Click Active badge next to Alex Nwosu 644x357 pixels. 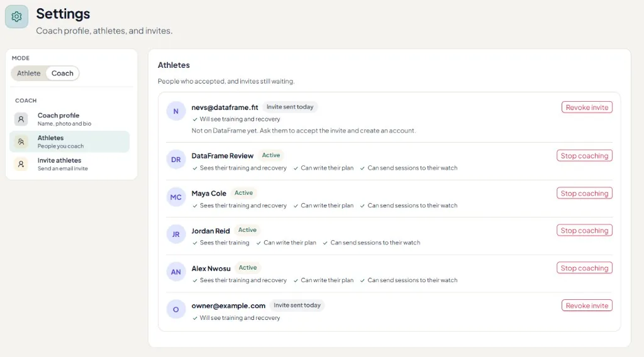(x=248, y=268)
